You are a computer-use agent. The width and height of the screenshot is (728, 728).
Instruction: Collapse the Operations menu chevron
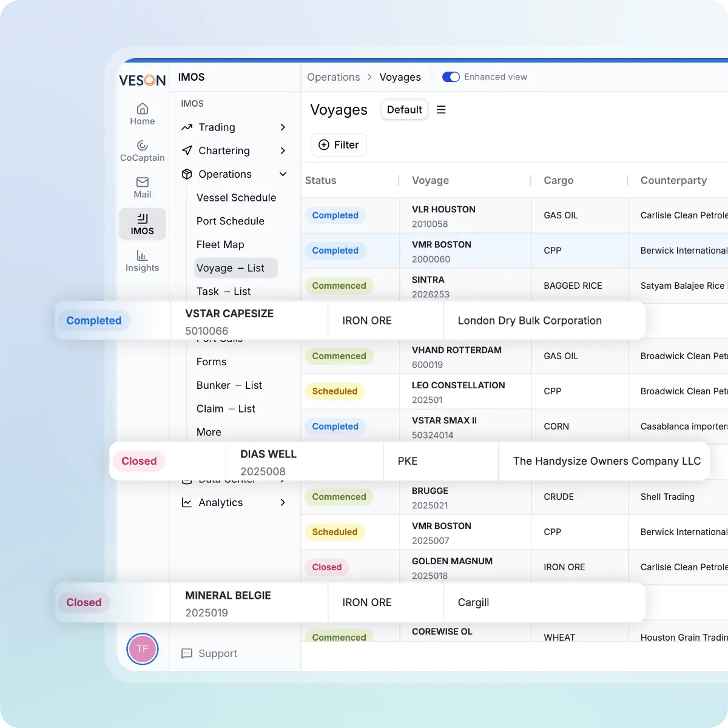(x=283, y=174)
